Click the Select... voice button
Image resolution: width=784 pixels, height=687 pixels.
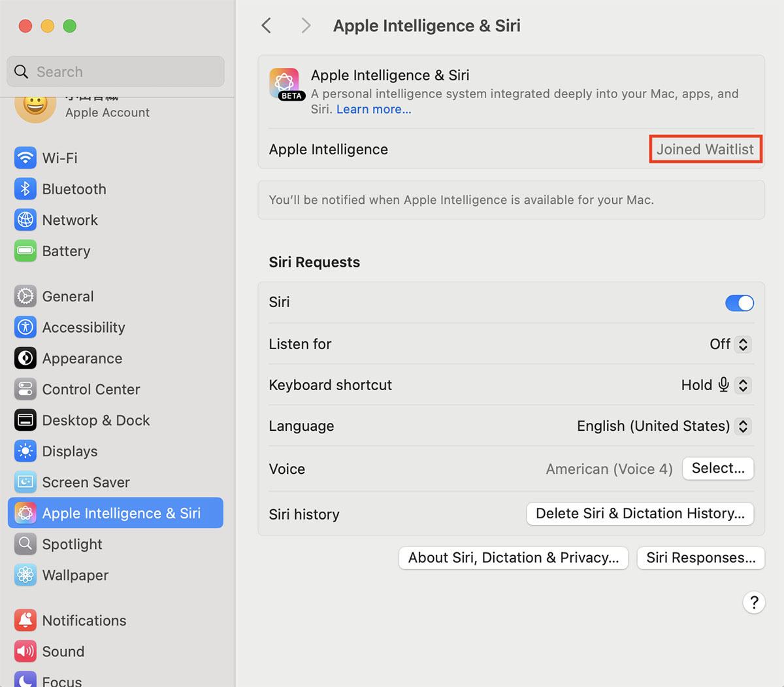click(x=718, y=468)
